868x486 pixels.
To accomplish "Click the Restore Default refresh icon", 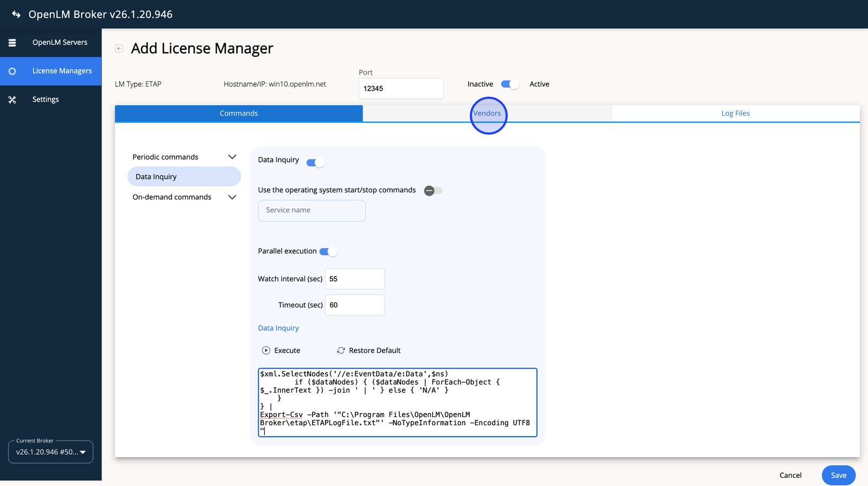I will 341,351.
